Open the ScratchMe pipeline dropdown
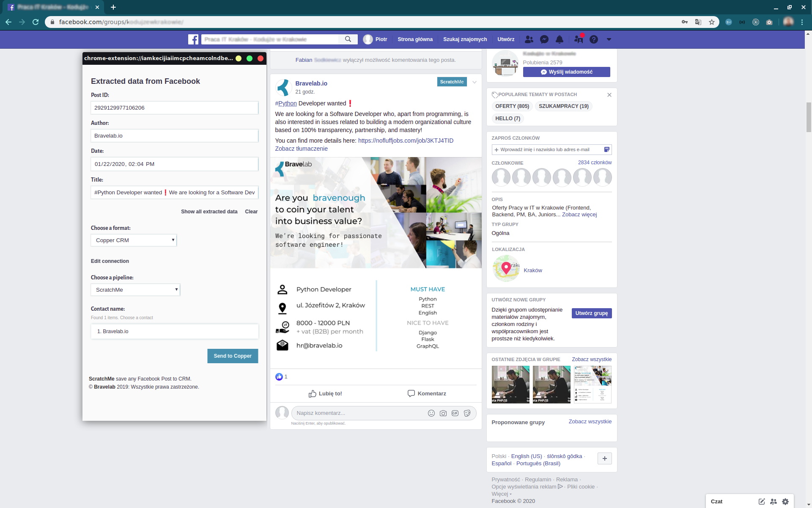Screen dimensions: 812x508 [135, 290]
